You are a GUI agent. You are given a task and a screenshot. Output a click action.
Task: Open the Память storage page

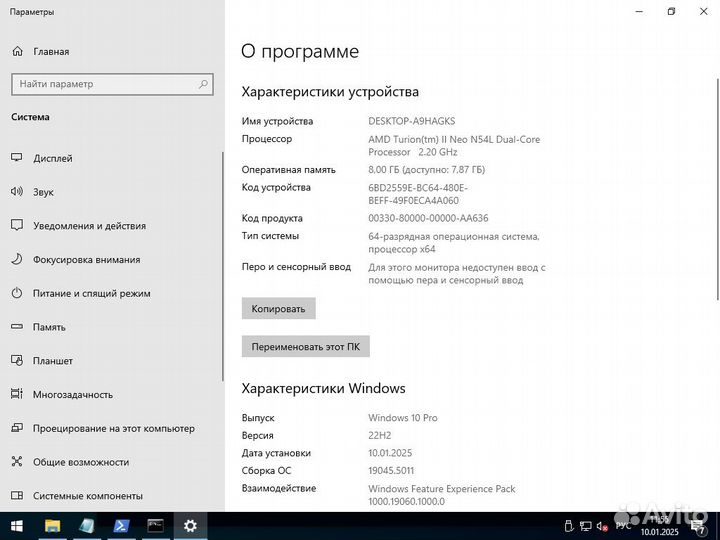(39, 327)
